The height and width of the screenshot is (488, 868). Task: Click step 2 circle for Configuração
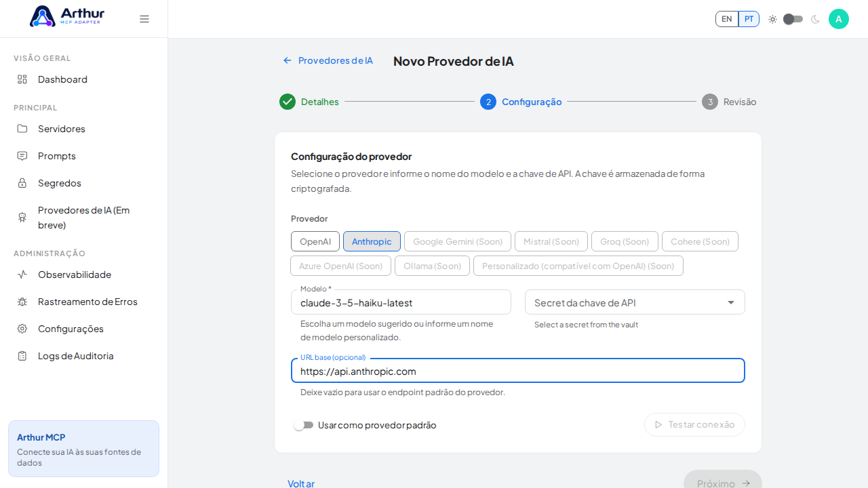point(488,102)
